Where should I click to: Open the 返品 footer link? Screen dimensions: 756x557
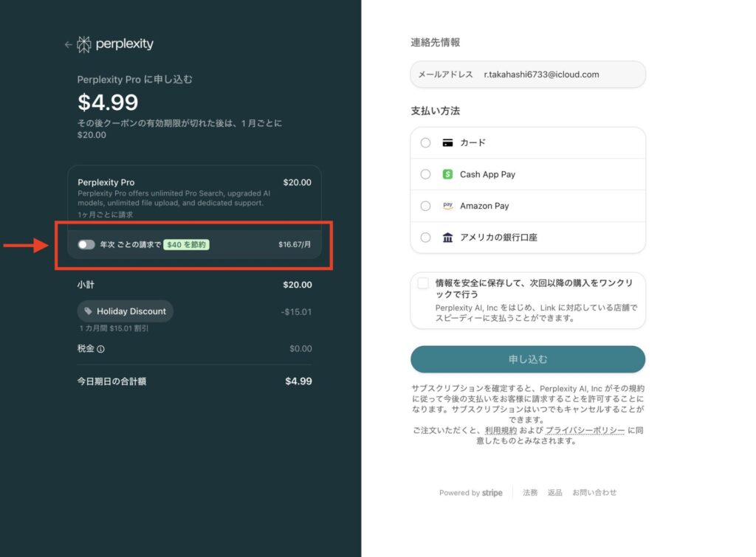tap(554, 493)
